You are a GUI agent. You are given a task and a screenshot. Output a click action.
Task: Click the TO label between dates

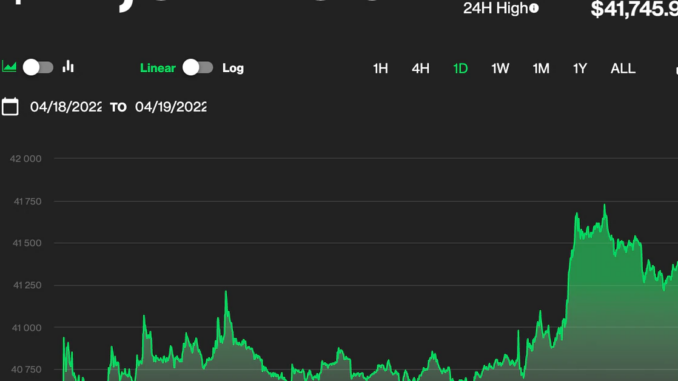(118, 107)
